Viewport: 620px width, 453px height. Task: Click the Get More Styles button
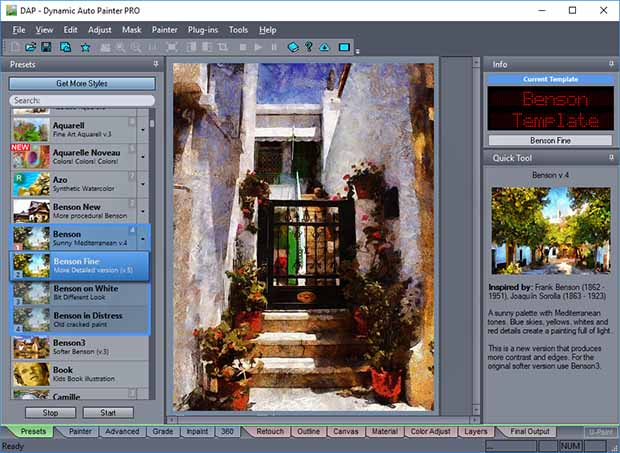pyautogui.click(x=82, y=83)
